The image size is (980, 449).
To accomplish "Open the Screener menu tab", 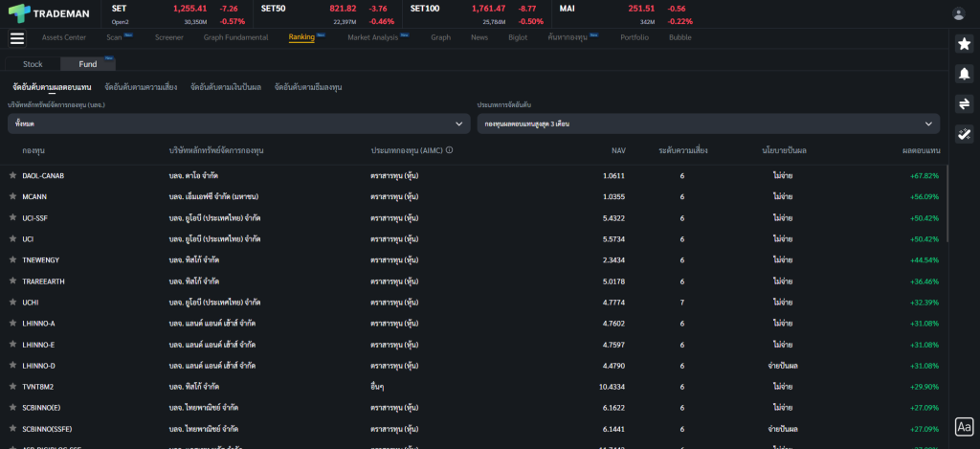I will pyautogui.click(x=169, y=37).
